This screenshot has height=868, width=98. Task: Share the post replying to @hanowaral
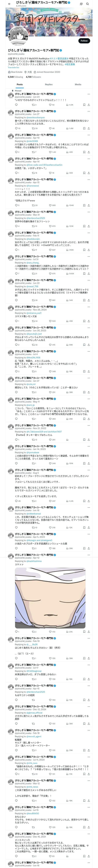89,205
